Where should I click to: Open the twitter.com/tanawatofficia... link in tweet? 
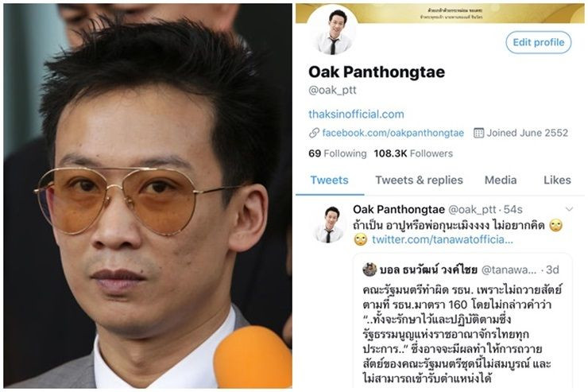443,239
